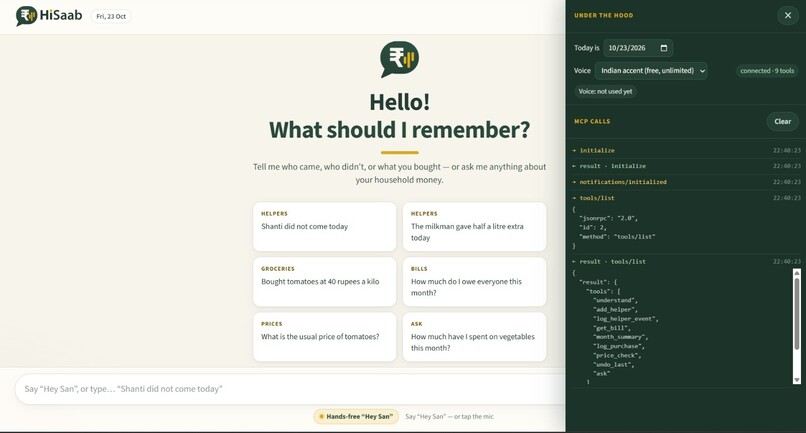Collapse the result · tools/list row
This screenshot has width=806, height=433.
686,262
